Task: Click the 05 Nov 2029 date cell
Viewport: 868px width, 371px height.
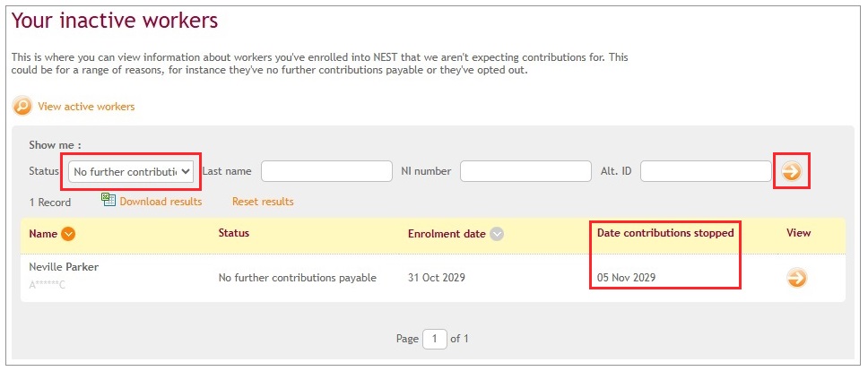Action: [626, 278]
